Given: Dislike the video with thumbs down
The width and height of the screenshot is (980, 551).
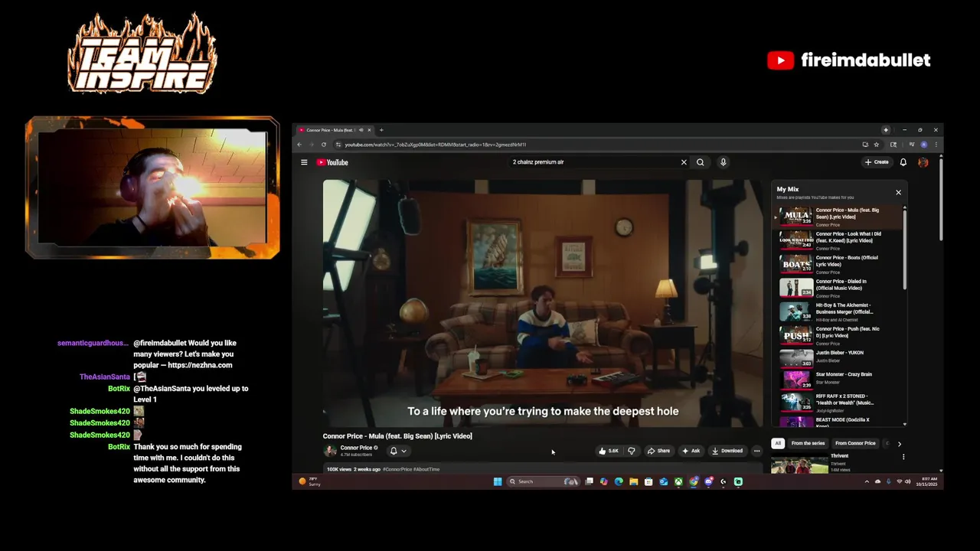Looking at the screenshot, I should [x=632, y=451].
